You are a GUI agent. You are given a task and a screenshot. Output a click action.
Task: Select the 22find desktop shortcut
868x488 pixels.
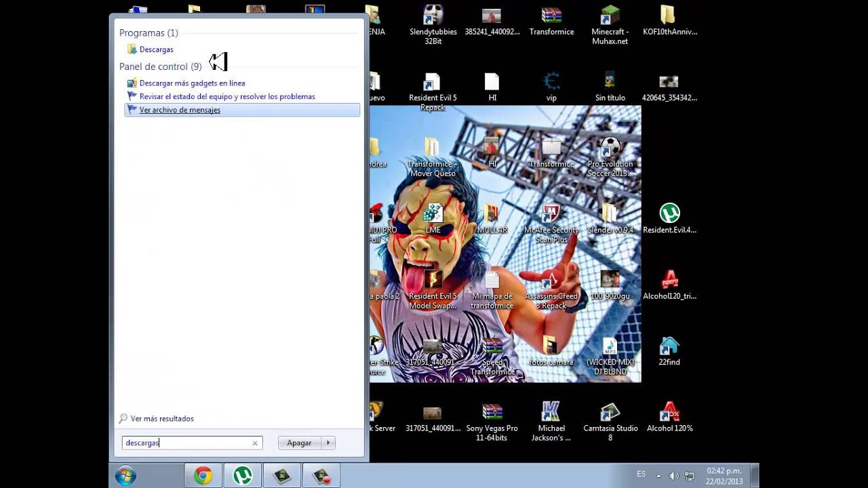[669, 352]
